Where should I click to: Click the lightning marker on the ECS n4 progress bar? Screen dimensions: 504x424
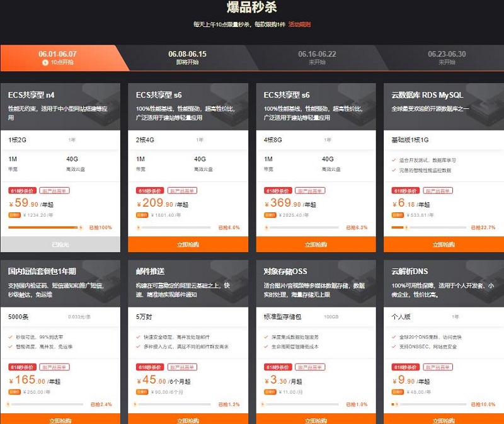click(81, 227)
